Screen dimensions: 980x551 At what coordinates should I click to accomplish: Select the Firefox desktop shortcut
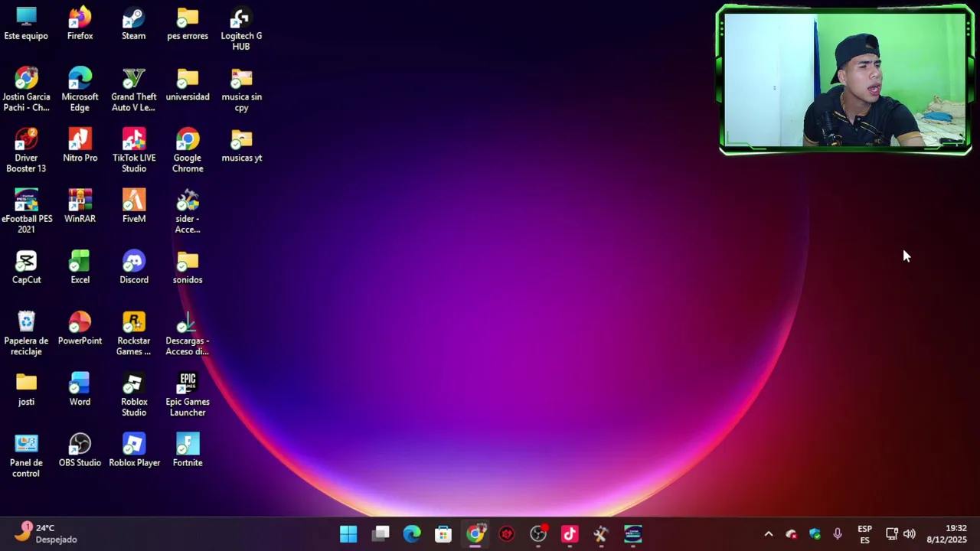coord(80,24)
